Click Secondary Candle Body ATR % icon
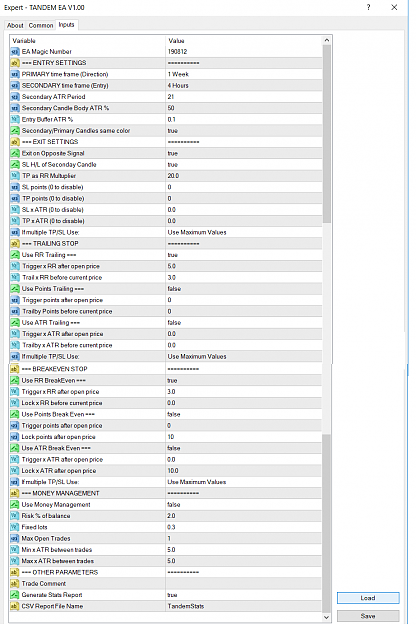 [15, 108]
